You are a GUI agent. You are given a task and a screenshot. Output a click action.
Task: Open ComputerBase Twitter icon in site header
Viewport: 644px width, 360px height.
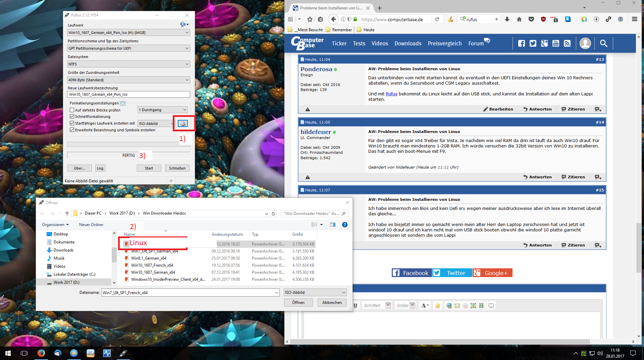click(533, 43)
